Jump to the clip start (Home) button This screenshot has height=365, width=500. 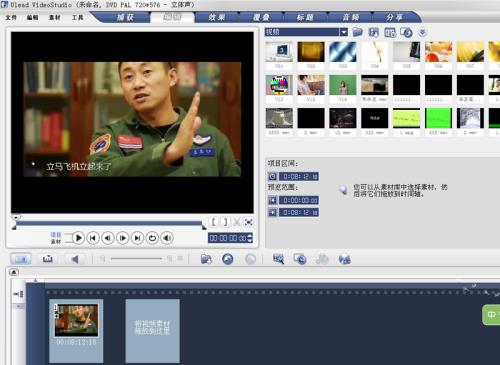(93, 238)
